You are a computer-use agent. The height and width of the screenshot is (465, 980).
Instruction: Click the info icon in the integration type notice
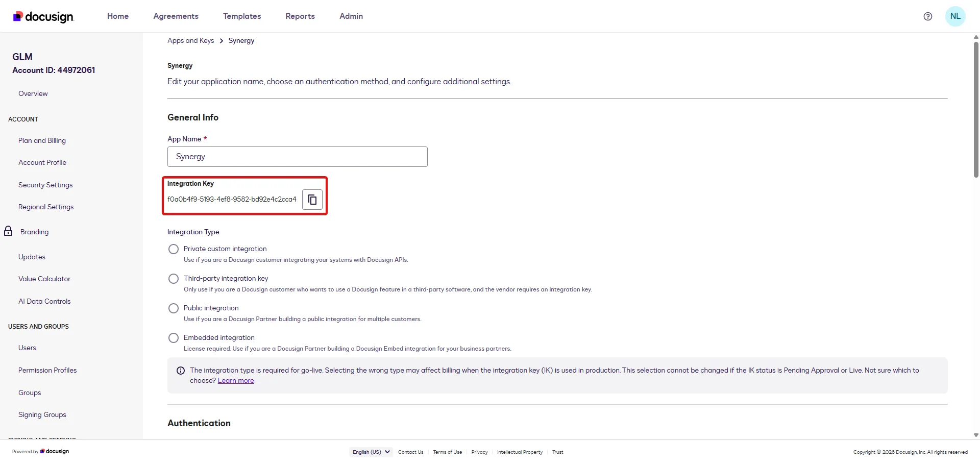coord(180,371)
